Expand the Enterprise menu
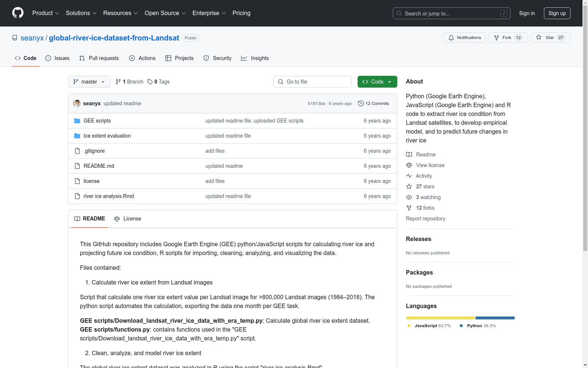This screenshot has height=368, width=588. click(x=209, y=13)
